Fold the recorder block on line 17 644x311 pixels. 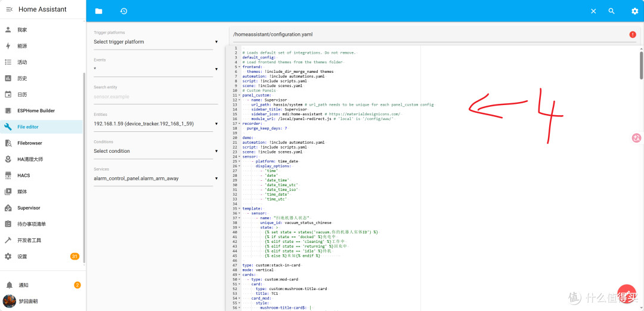(x=239, y=124)
